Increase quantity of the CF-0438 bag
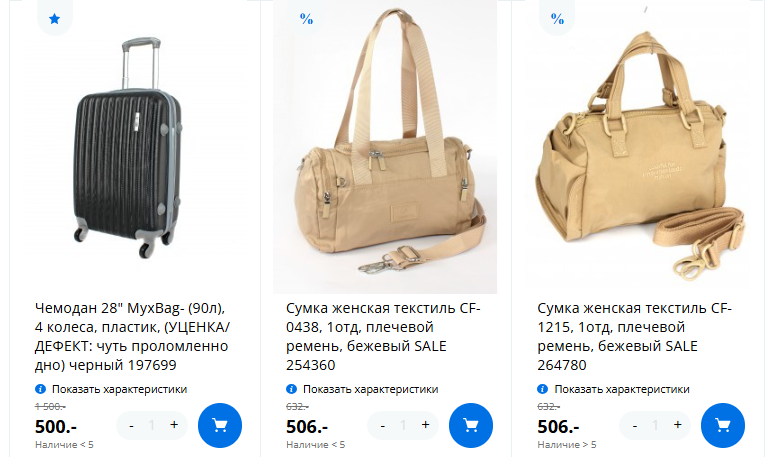The width and height of the screenshot is (768, 457). click(425, 425)
